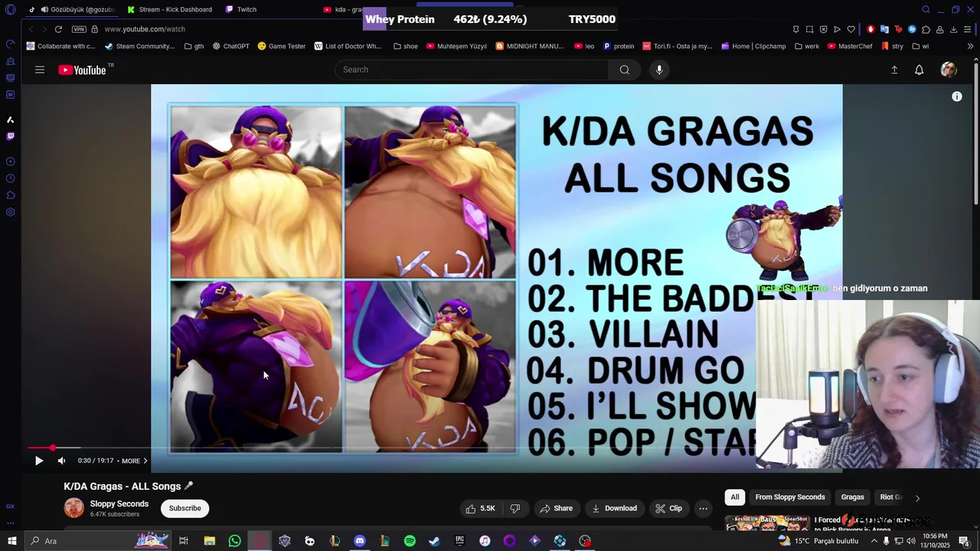Open Steam from the taskbar

[434, 541]
